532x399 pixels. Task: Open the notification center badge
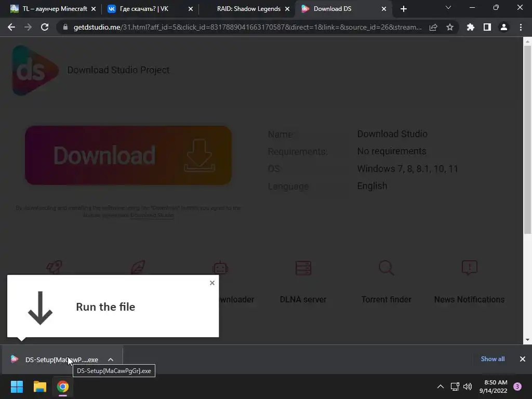(x=517, y=387)
